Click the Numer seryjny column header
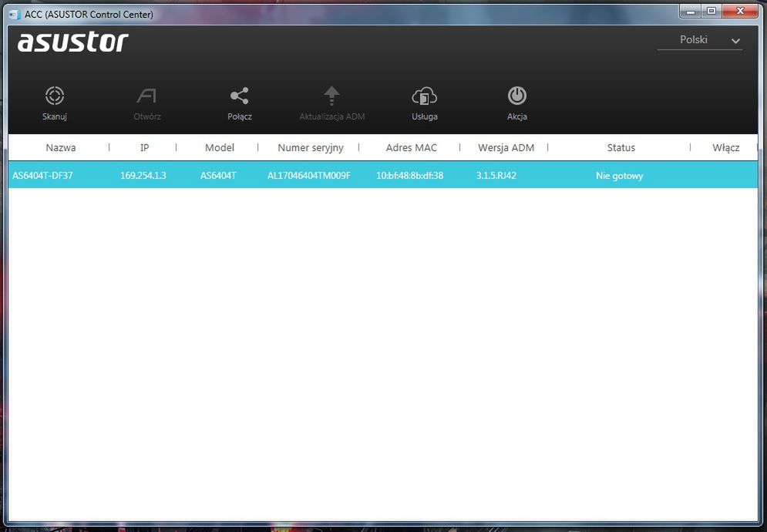Image resolution: width=767 pixels, height=532 pixels. (x=311, y=148)
